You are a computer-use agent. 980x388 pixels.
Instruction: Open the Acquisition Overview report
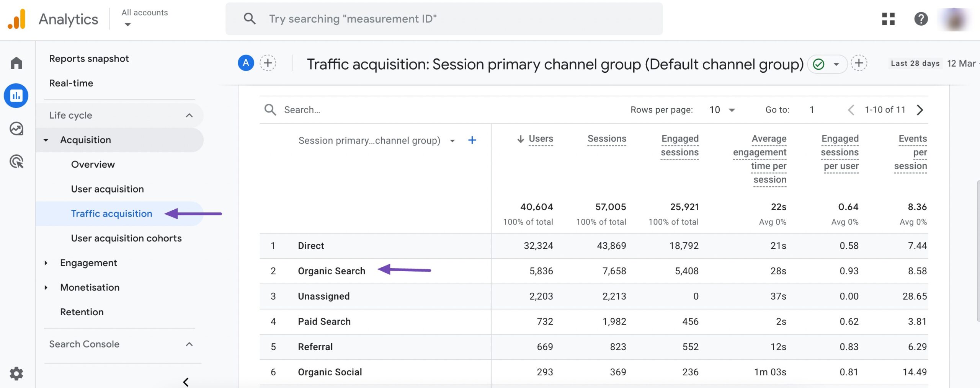click(93, 165)
